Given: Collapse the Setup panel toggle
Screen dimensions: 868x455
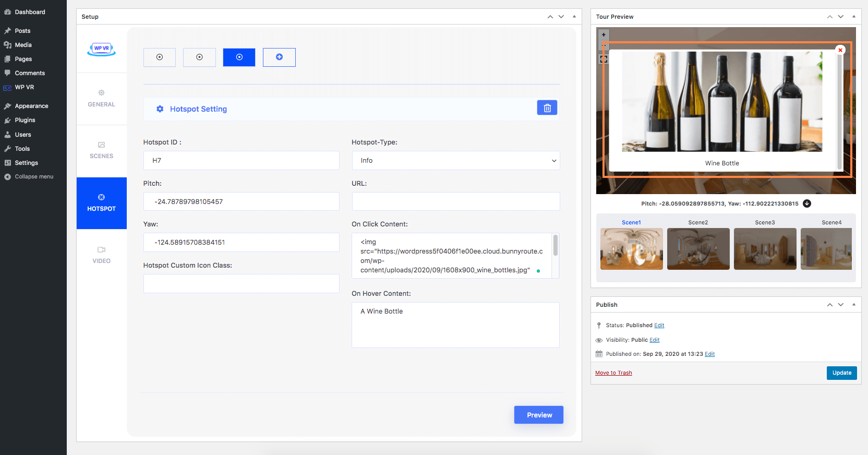Looking at the screenshot, I should pyautogui.click(x=574, y=17).
